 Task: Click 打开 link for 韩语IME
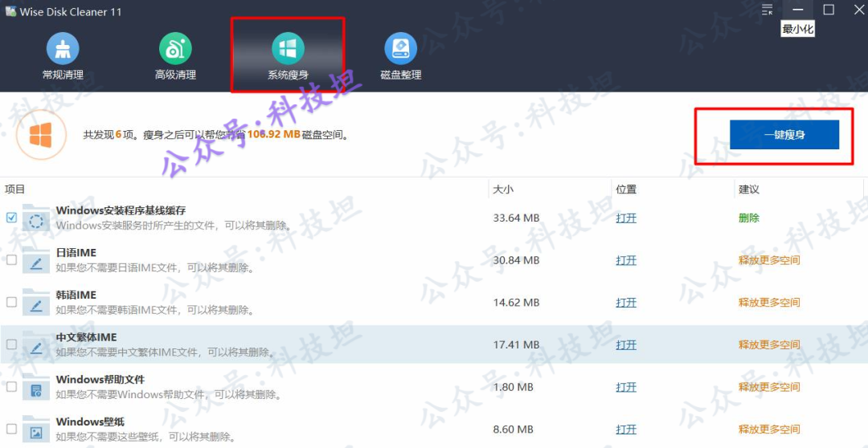(x=626, y=303)
